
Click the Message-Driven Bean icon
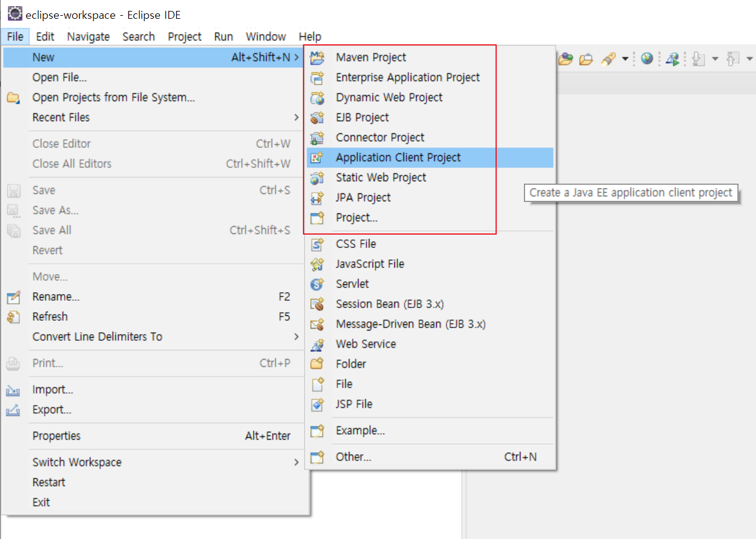click(x=317, y=324)
